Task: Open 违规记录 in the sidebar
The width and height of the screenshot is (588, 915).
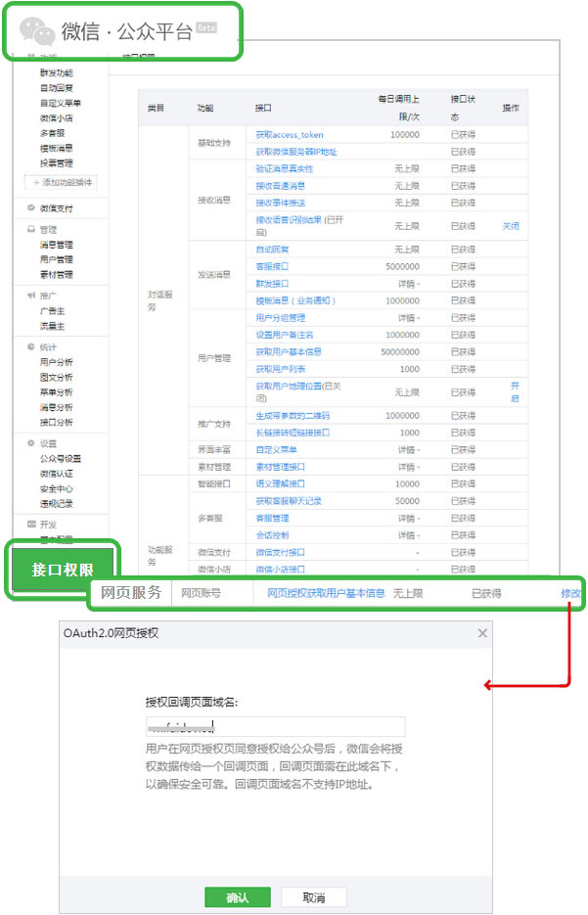Action: click(57, 504)
